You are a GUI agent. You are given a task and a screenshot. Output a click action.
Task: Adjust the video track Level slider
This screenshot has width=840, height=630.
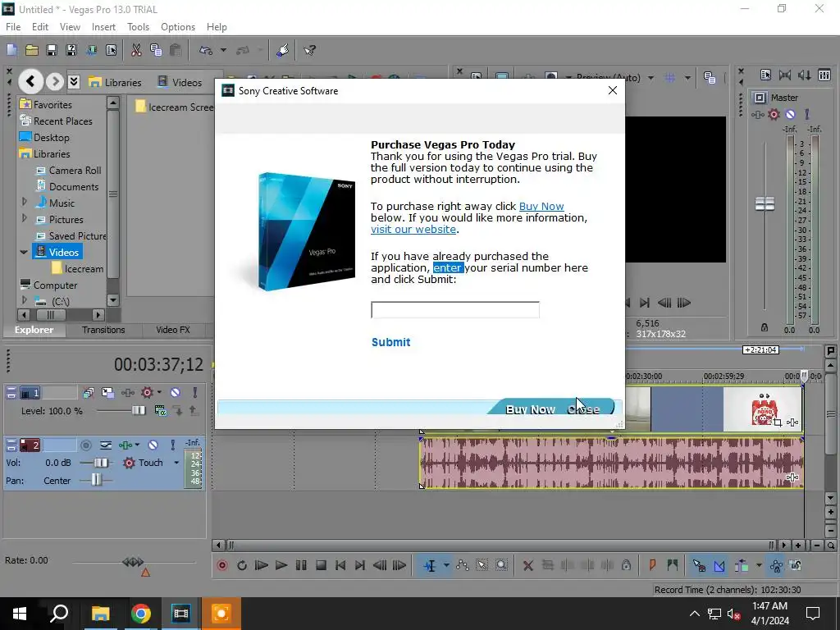138,411
